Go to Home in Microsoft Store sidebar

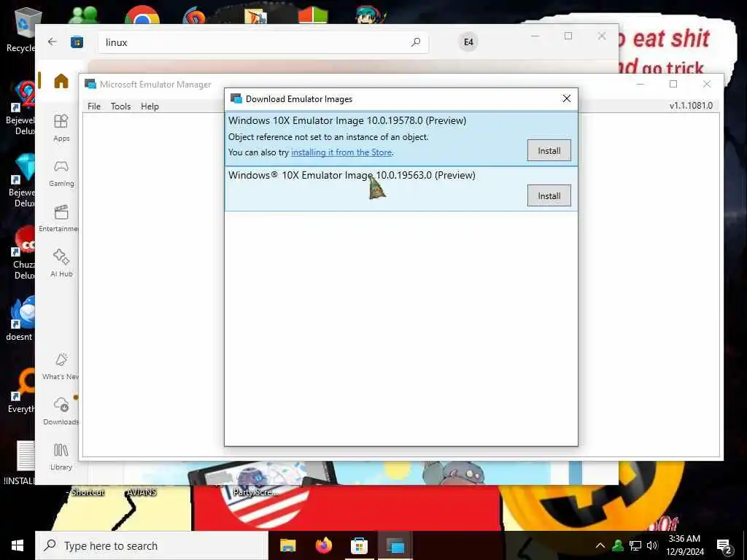point(61,81)
